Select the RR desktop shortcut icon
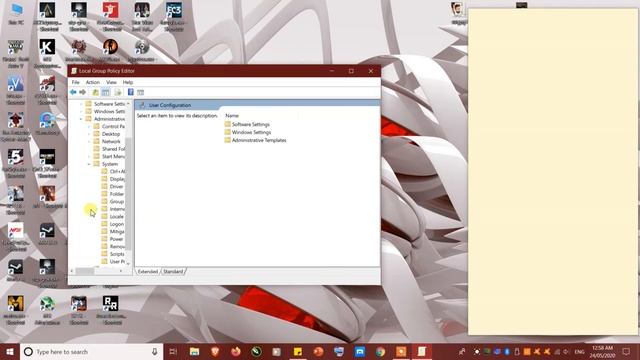 [111, 310]
